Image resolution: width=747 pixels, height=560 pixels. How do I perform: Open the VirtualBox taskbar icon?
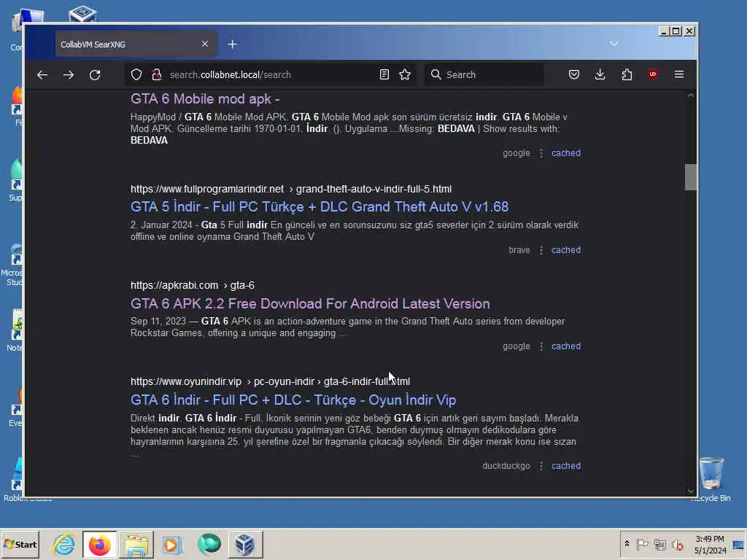coord(245,544)
